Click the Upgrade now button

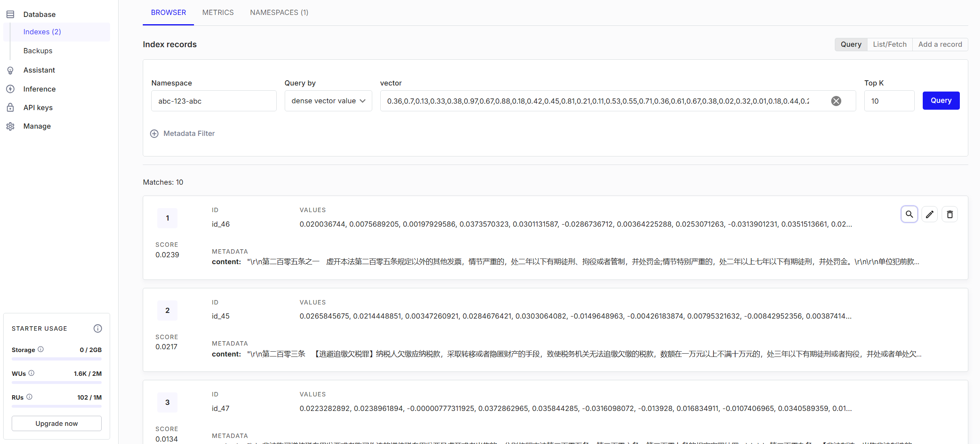point(56,423)
